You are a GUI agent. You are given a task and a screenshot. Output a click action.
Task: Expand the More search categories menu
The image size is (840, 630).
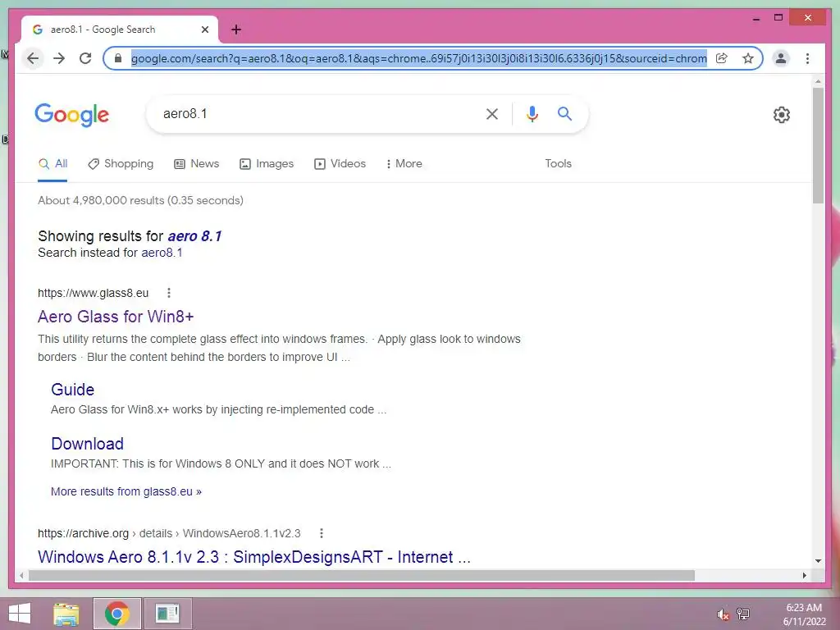(x=404, y=164)
